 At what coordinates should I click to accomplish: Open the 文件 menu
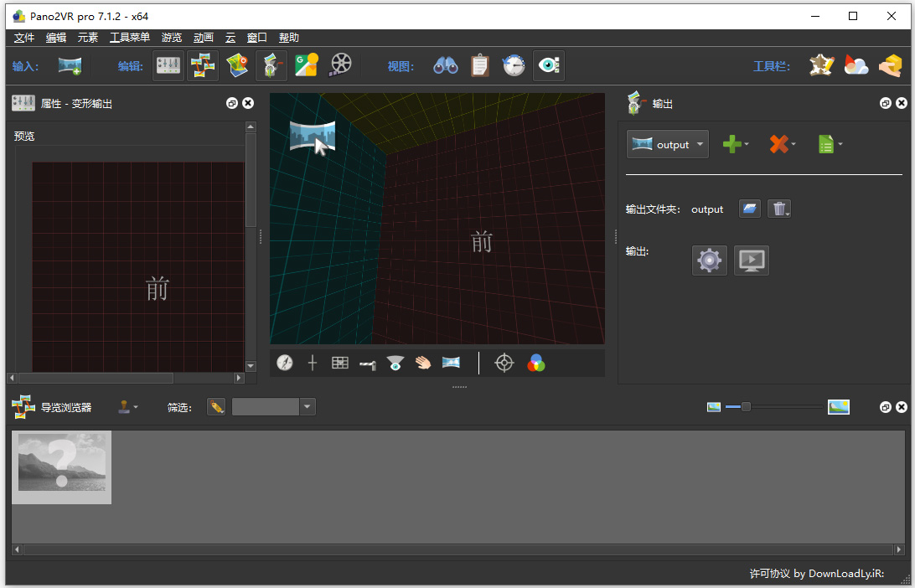(23, 37)
